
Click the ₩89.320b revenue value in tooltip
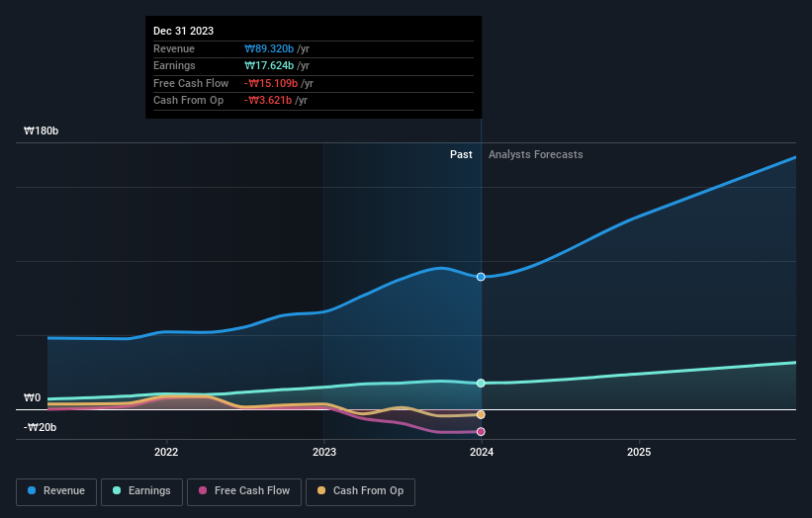coord(269,48)
